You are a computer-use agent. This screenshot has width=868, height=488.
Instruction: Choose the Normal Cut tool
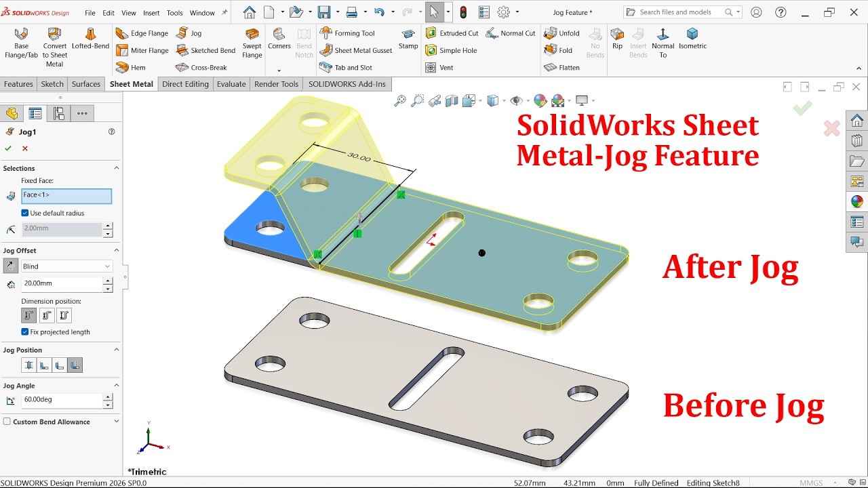click(x=511, y=33)
